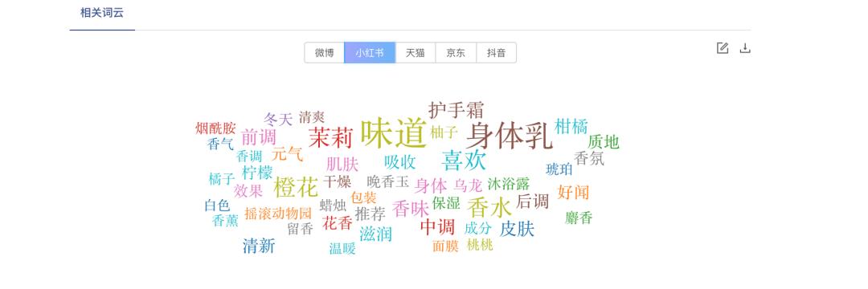Click the word 味道 in the cloud
Screen dimensions: 868x289
[x=393, y=133]
